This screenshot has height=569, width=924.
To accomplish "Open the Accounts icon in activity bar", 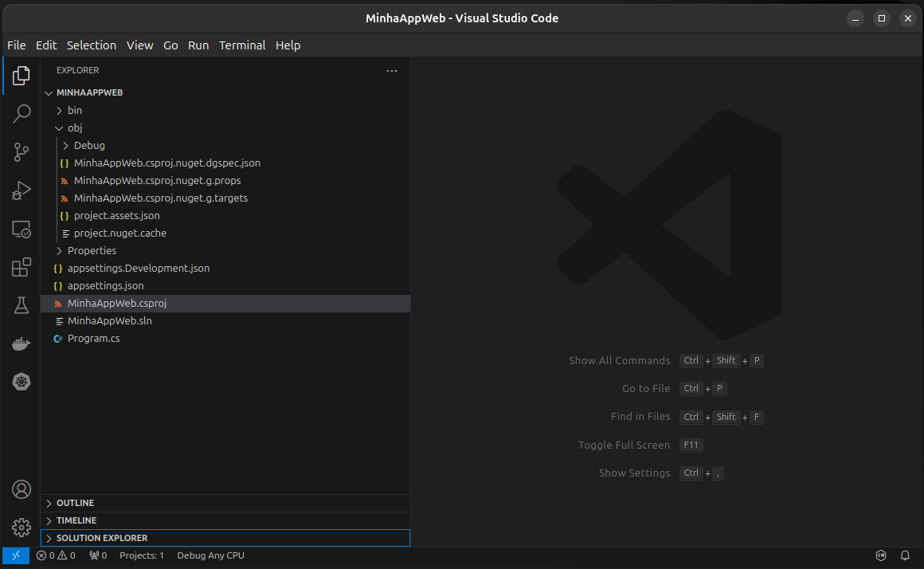I will click(x=22, y=489).
